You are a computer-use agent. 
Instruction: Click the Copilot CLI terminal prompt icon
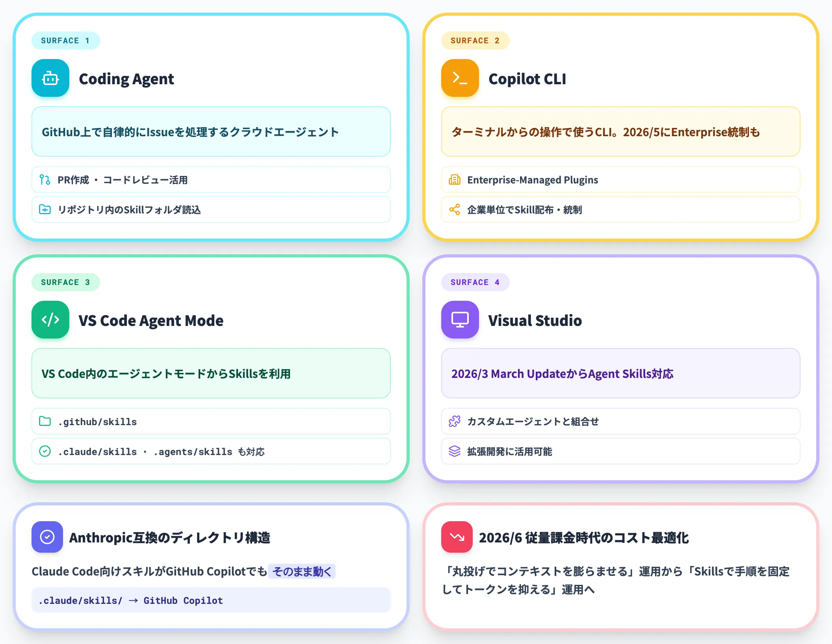(460, 78)
